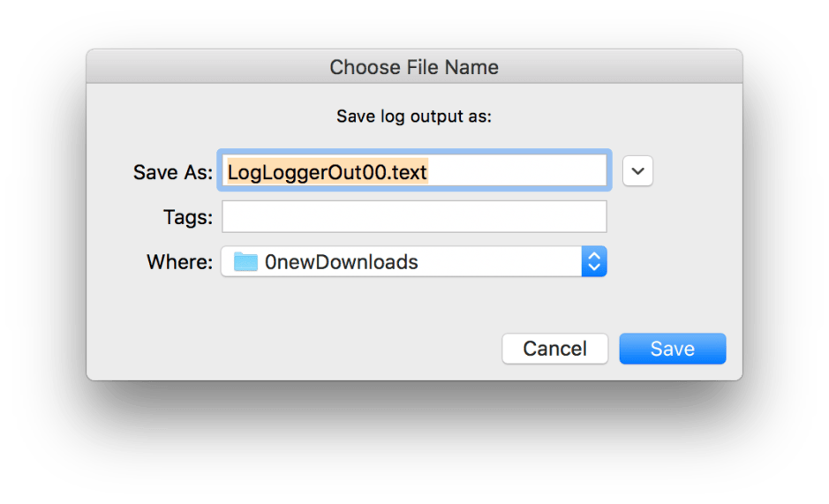Click the "Save As:" field label
Viewport: 829px width, 504px height.
(172, 172)
